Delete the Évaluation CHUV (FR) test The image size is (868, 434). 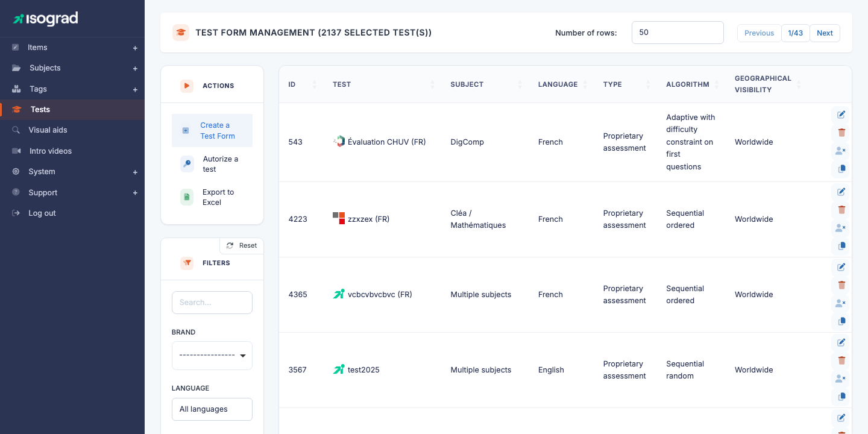click(841, 133)
